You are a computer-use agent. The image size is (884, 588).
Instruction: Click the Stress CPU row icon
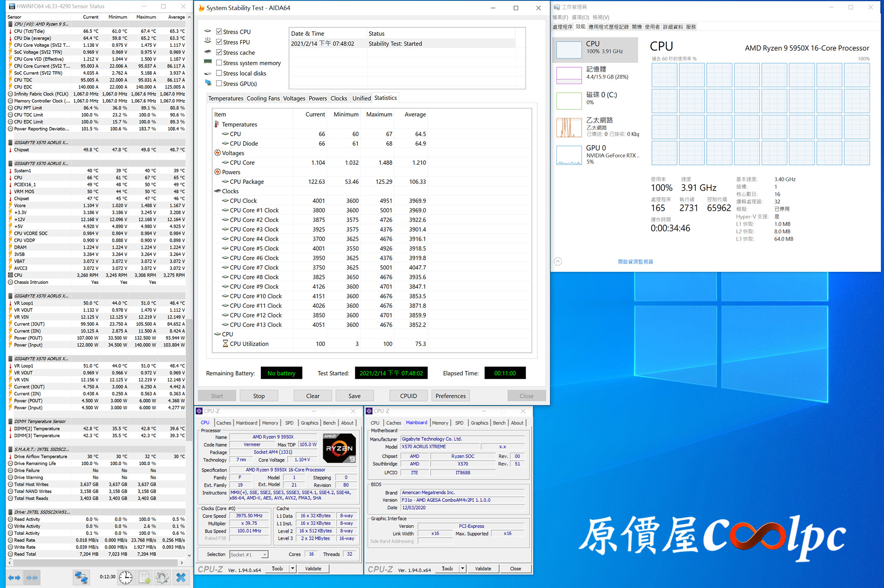tap(208, 31)
